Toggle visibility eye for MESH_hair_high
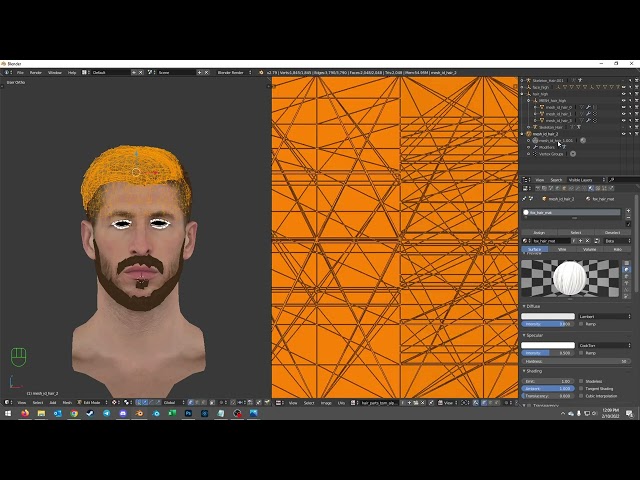 point(623,100)
